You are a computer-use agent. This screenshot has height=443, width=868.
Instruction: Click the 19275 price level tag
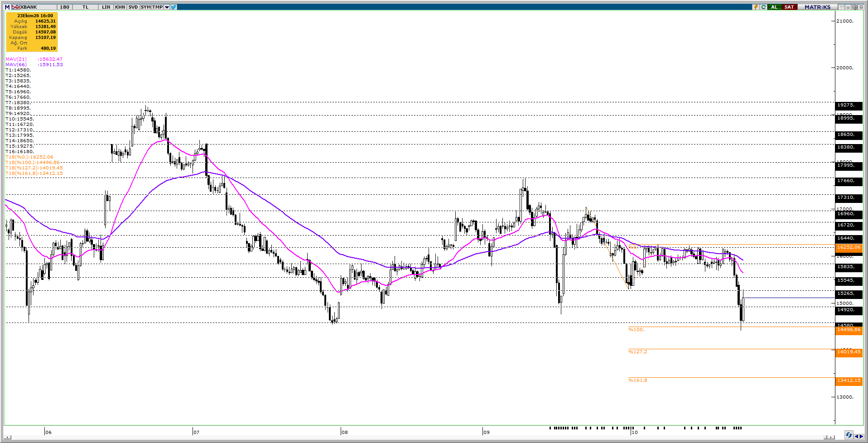coord(849,106)
